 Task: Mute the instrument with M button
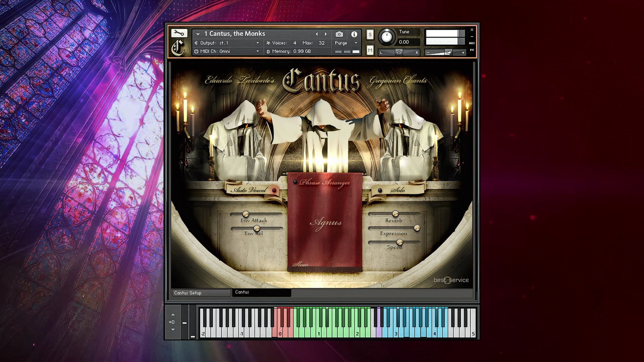370,50
